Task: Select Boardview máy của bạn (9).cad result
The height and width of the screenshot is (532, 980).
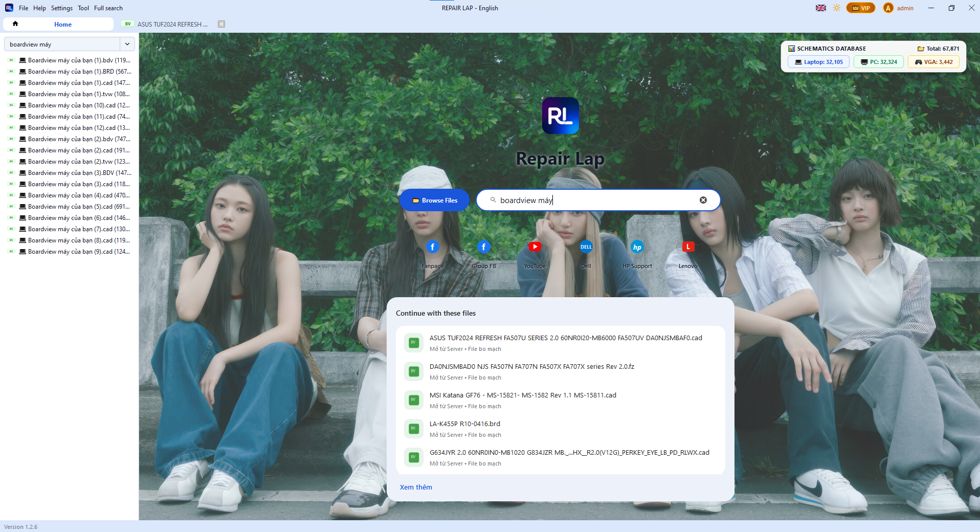Action: click(70, 252)
